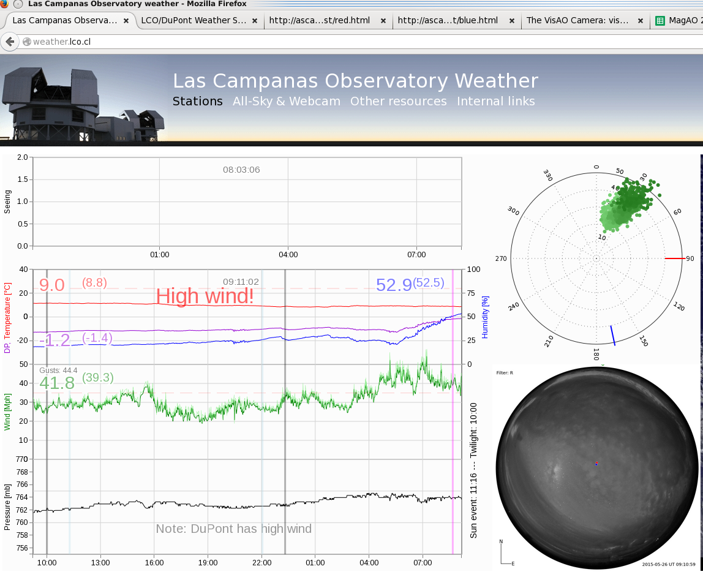Open the All-Sky & Webcam link
Image resolution: width=703 pixels, height=588 pixels.
click(287, 101)
